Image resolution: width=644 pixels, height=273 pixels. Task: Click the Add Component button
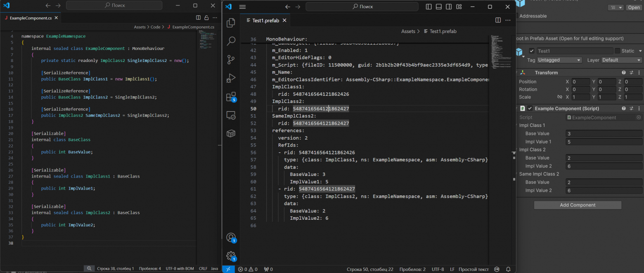point(577,205)
